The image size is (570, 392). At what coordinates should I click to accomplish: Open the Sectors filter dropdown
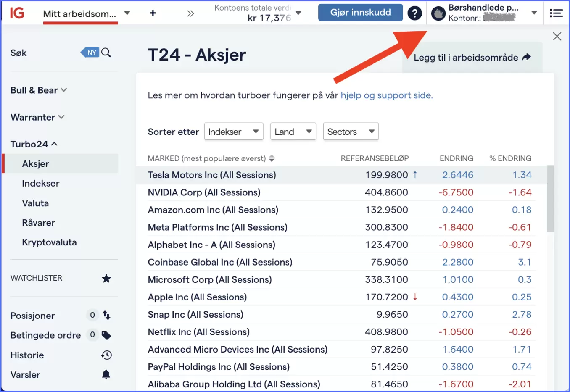tap(351, 132)
